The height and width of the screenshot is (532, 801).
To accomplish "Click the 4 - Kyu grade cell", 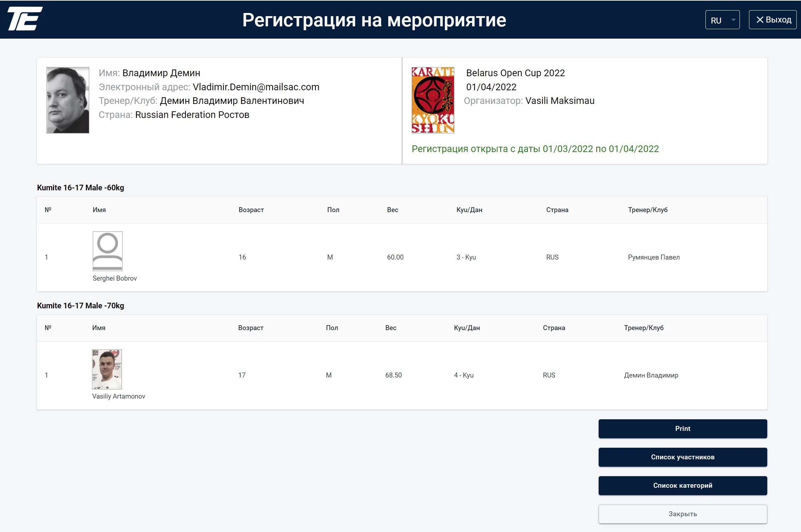I will (x=464, y=375).
